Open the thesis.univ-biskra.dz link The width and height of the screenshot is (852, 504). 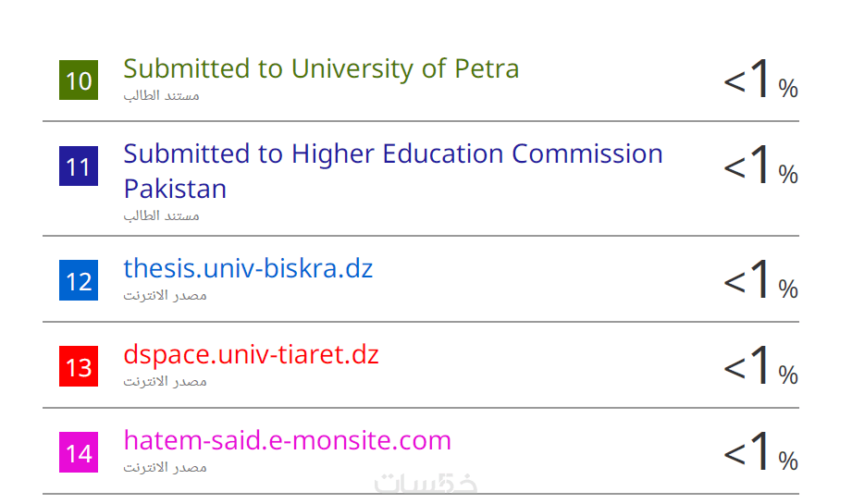(x=248, y=268)
